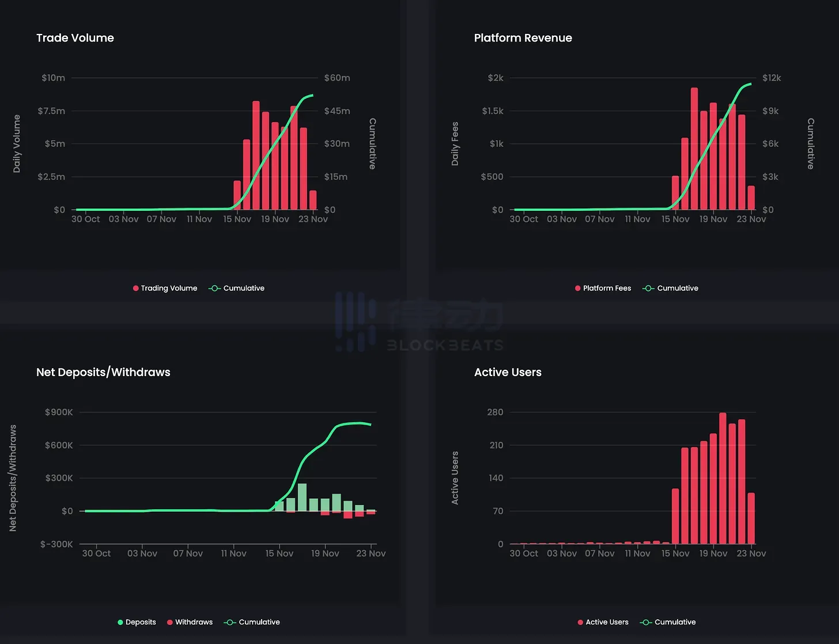
Task: Select the tallest bar in Active Users chart
Action: click(x=723, y=478)
